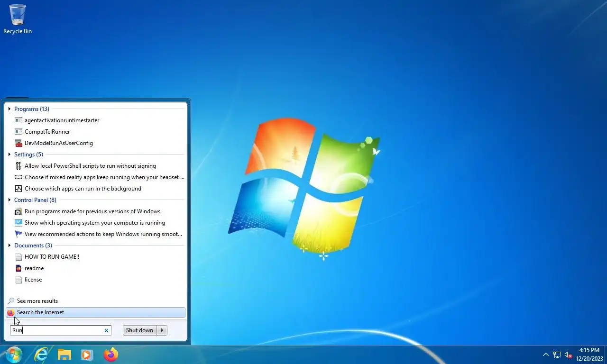This screenshot has height=364, width=607.
Task: Click the PowerShell scripts setting icon
Action: (x=18, y=166)
